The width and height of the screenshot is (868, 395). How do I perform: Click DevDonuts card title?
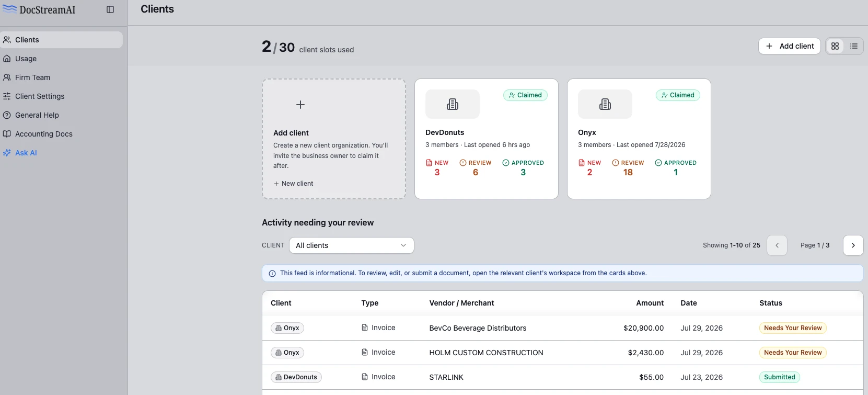coord(445,132)
